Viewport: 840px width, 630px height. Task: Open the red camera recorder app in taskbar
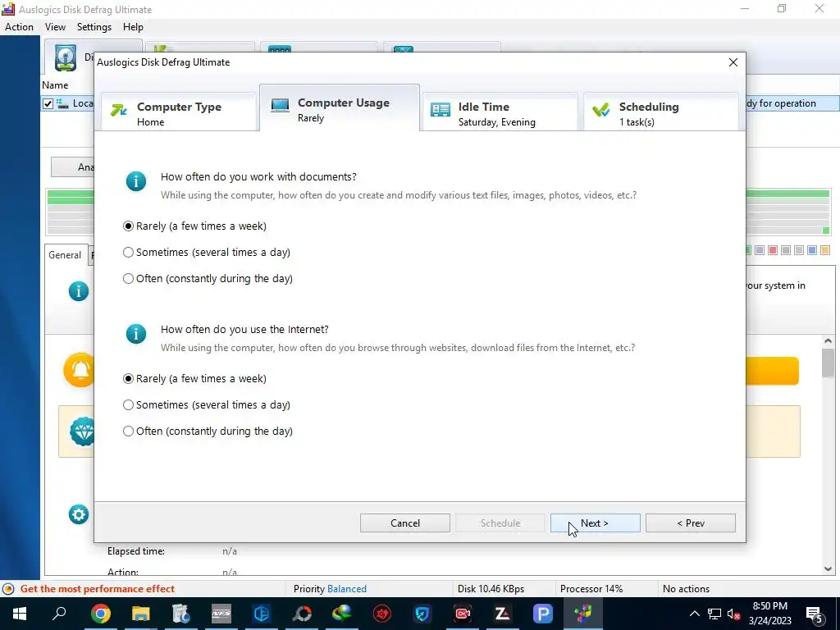[463, 614]
